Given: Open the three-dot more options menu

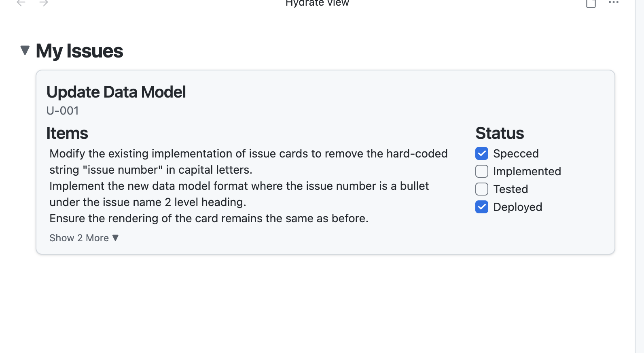Looking at the screenshot, I should (613, 2).
